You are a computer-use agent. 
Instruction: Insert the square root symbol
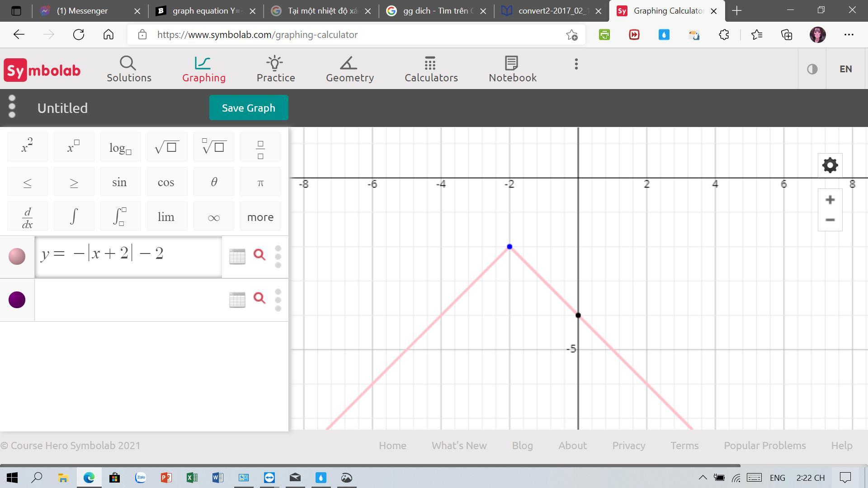click(166, 147)
